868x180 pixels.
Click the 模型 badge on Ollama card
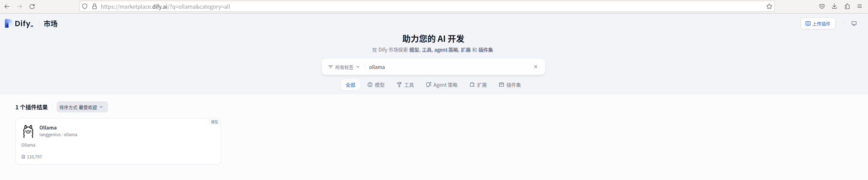coord(214,122)
